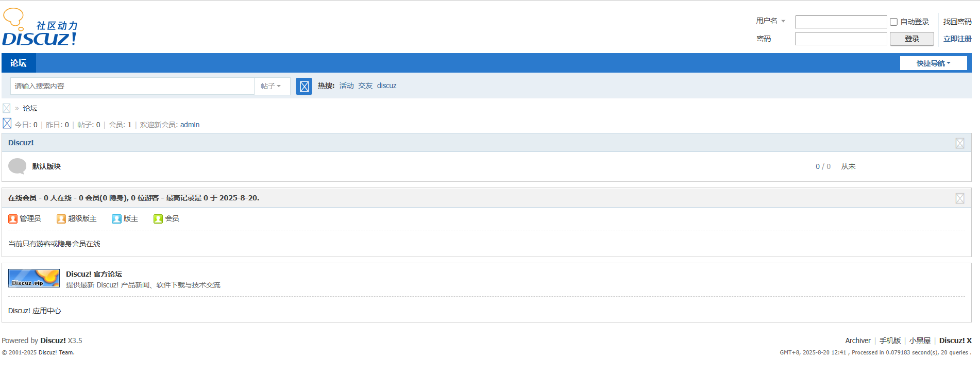Open the Discuz! 应用中心 link
Viewport: 980px width, 374px height.
coord(35,311)
